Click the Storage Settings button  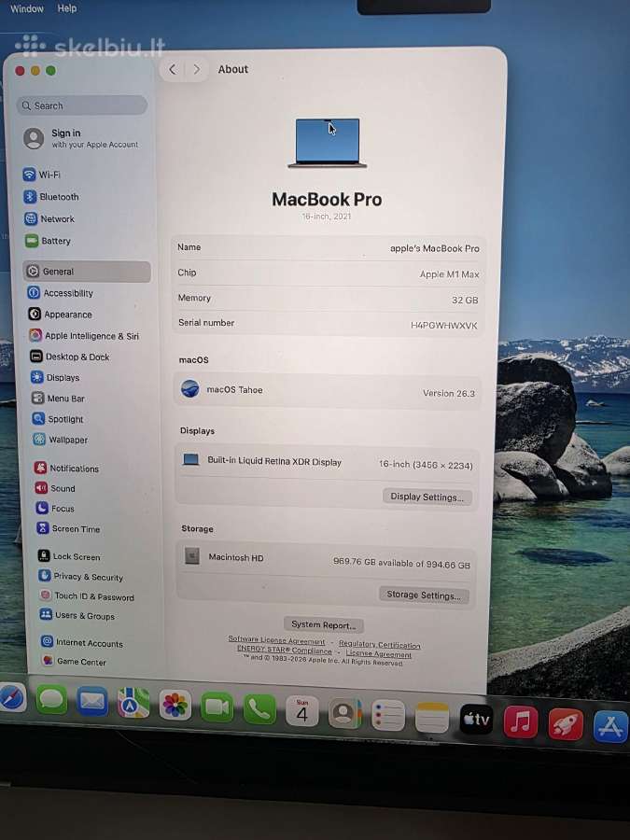[424, 595]
